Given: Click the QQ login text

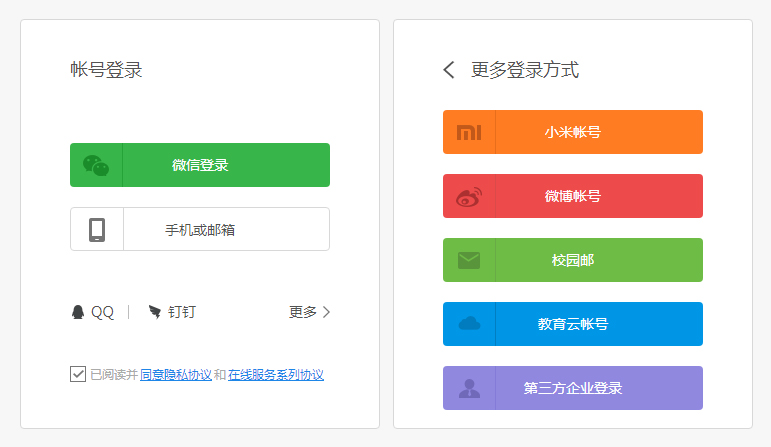Looking at the screenshot, I should tap(102, 312).
